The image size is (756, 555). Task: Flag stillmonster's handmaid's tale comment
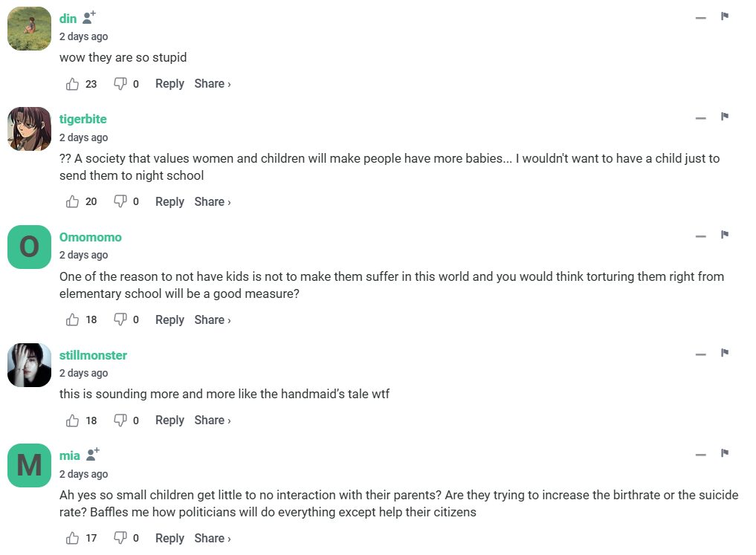click(x=724, y=353)
